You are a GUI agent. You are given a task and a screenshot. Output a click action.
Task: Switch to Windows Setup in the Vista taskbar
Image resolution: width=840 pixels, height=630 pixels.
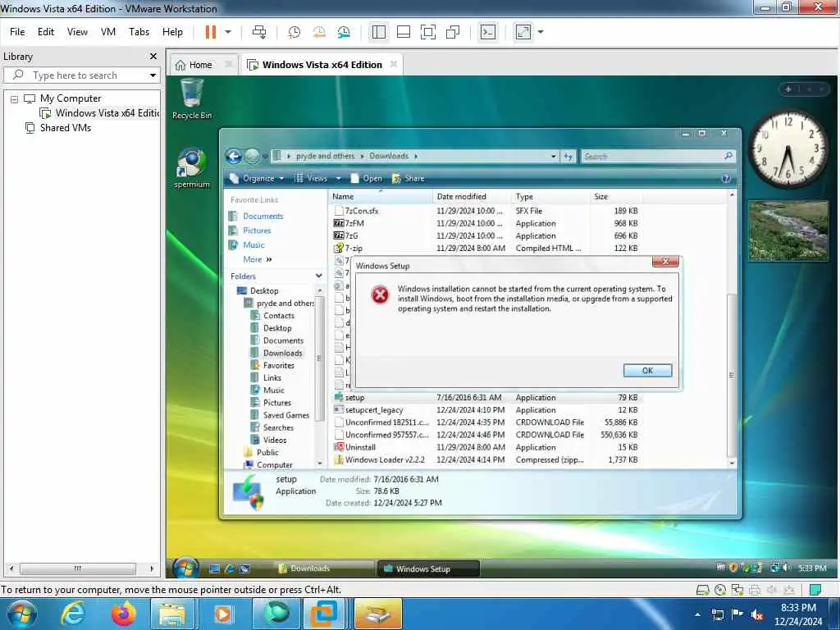pos(428,568)
